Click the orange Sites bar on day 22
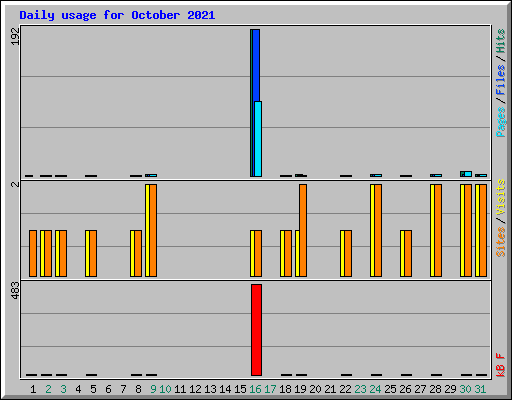Screen dimensions: 512x400 348,253
